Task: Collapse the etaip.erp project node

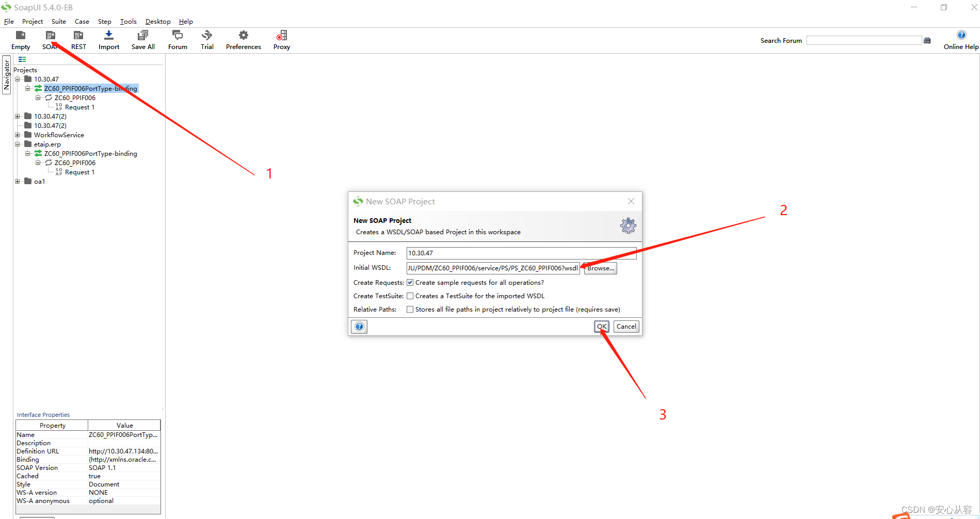Action: pyautogui.click(x=18, y=144)
